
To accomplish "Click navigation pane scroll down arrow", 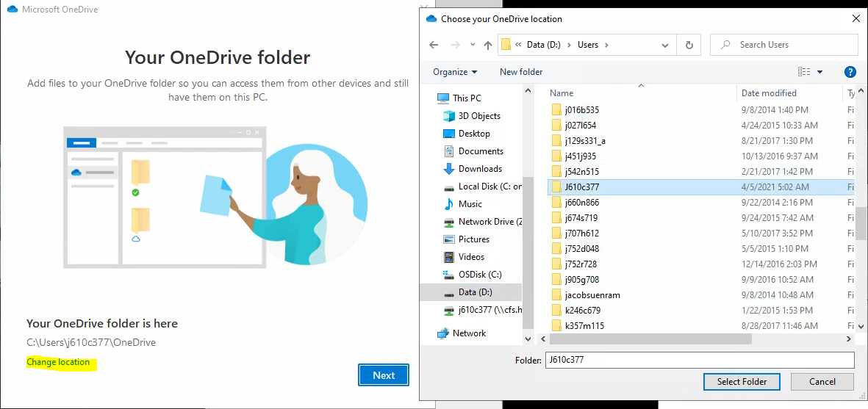I will 528,339.
